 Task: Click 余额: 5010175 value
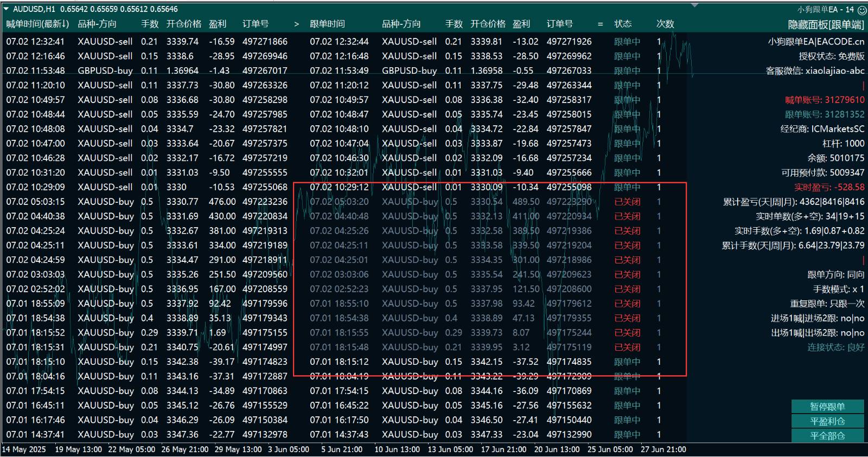(836, 158)
